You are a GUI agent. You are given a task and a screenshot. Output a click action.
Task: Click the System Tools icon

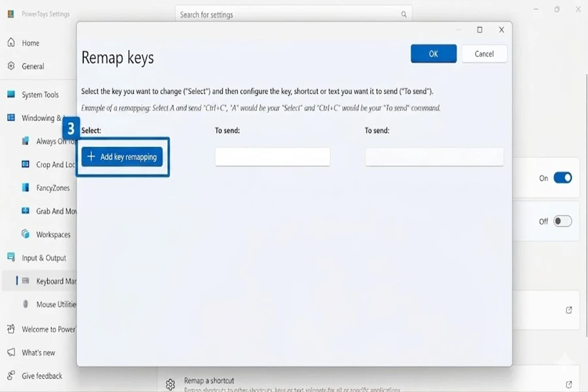pos(11,94)
